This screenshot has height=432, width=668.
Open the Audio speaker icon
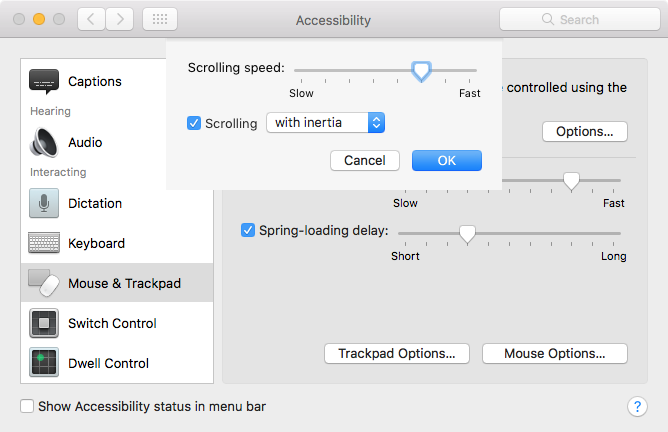44,142
